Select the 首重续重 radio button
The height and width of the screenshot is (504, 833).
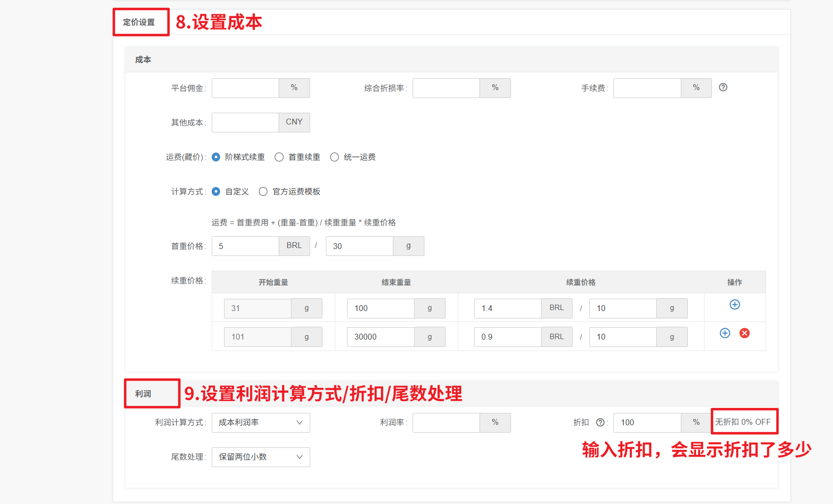(x=279, y=157)
